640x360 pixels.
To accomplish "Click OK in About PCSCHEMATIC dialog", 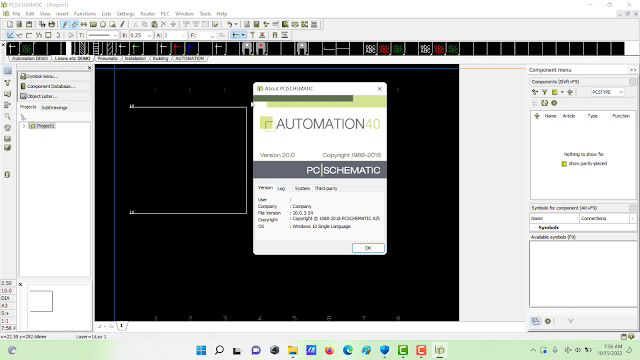I will click(x=368, y=248).
